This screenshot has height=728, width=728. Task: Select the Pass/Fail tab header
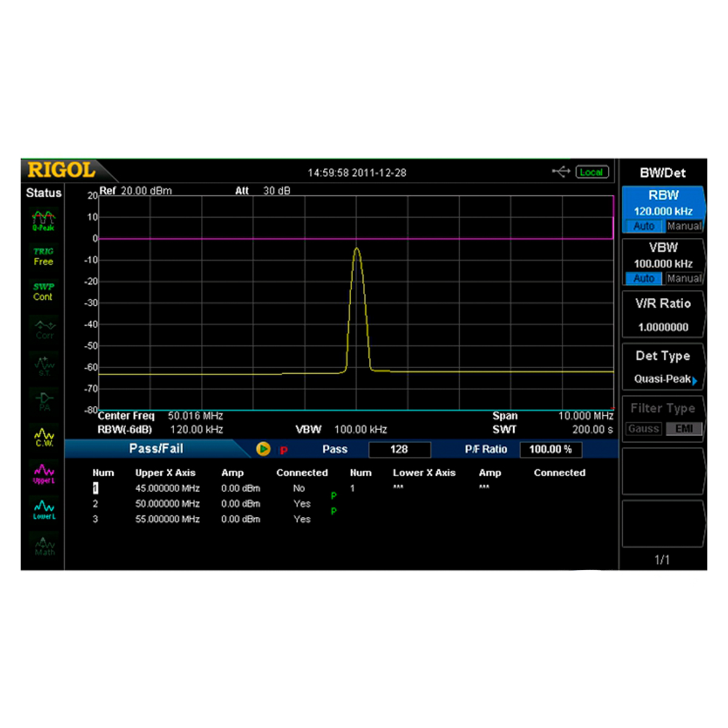[x=155, y=449]
